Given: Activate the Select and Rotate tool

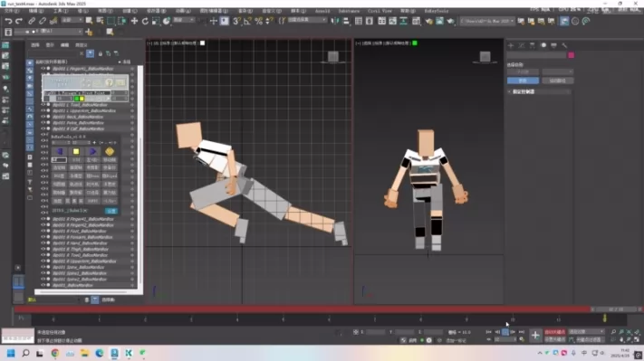Looking at the screenshot, I should [x=145, y=21].
